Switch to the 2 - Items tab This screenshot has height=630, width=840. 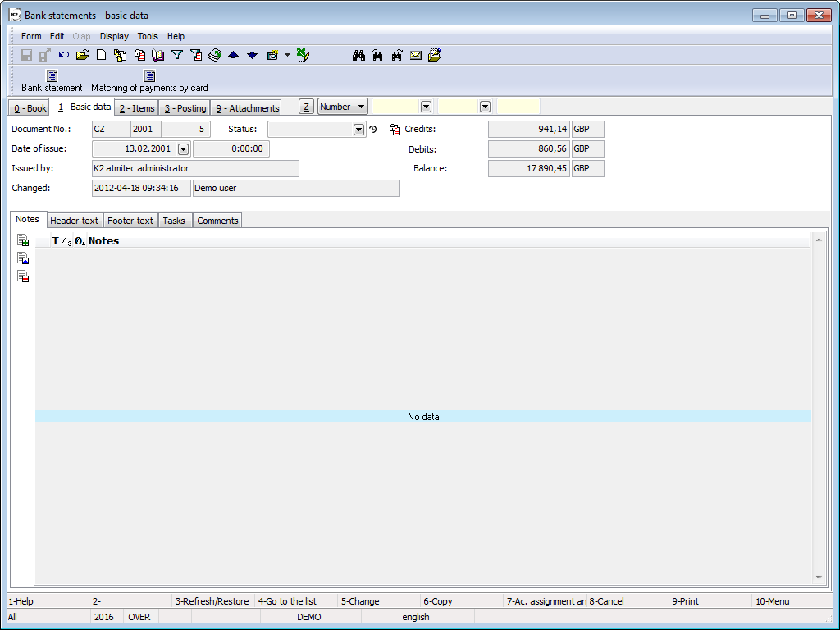click(x=137, y=108)
